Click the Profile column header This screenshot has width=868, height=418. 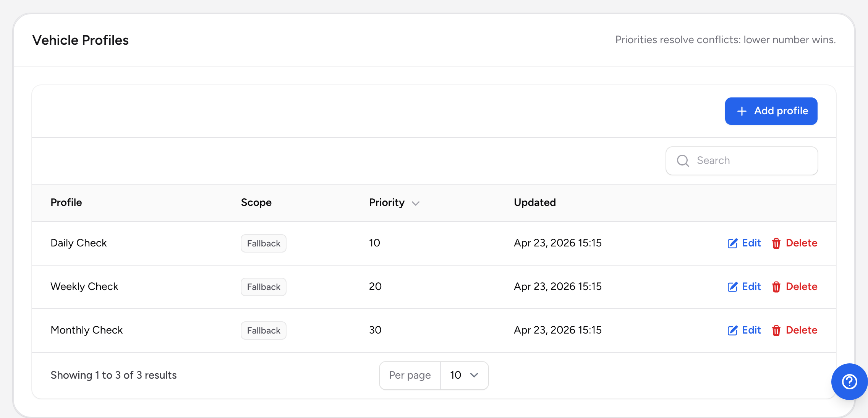click(66, 203)
